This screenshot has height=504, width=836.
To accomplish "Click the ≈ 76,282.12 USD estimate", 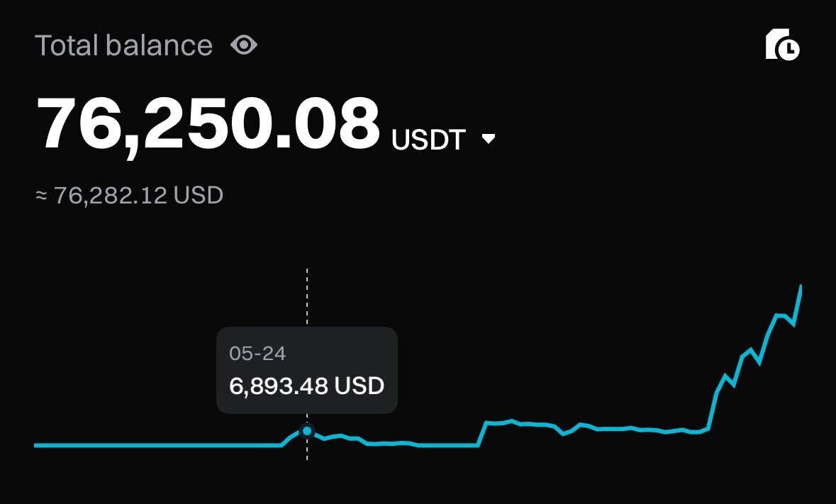I will [x=130, y=195].
